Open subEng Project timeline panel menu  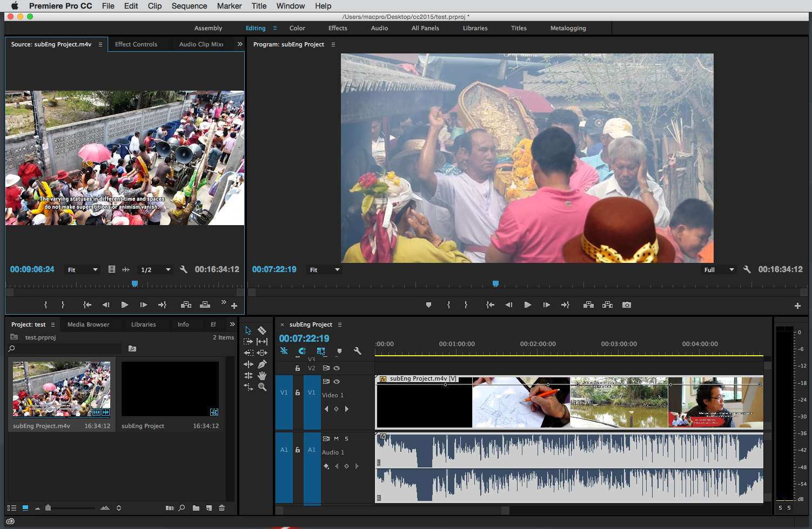(340, 324)
